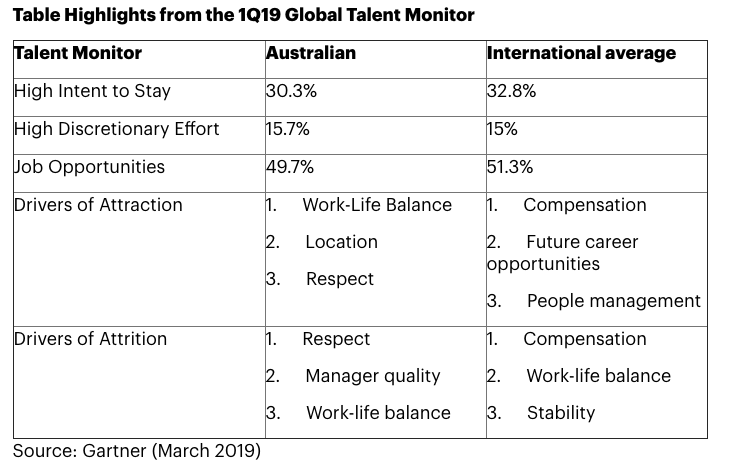Select the "Talent Monitor" column header

click(x=78, y=53)
